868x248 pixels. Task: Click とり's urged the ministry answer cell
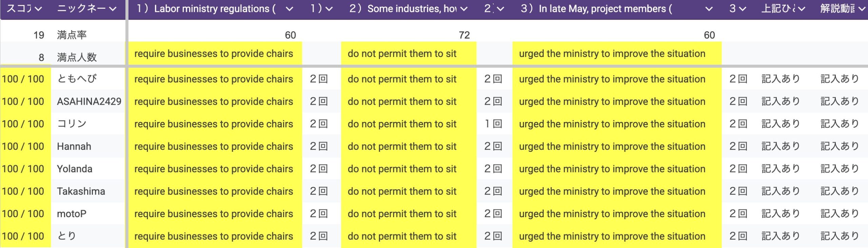pos(612,236)
